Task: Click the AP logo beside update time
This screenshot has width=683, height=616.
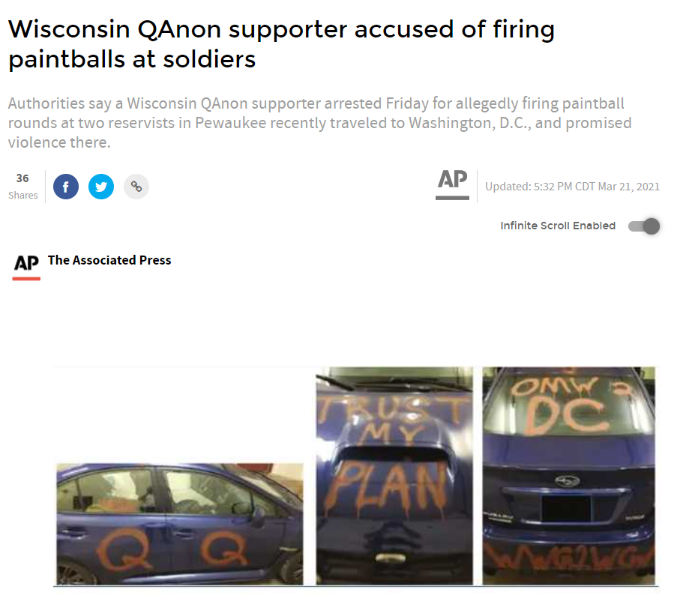Action: pyautogui.click(x=453, y=184)
